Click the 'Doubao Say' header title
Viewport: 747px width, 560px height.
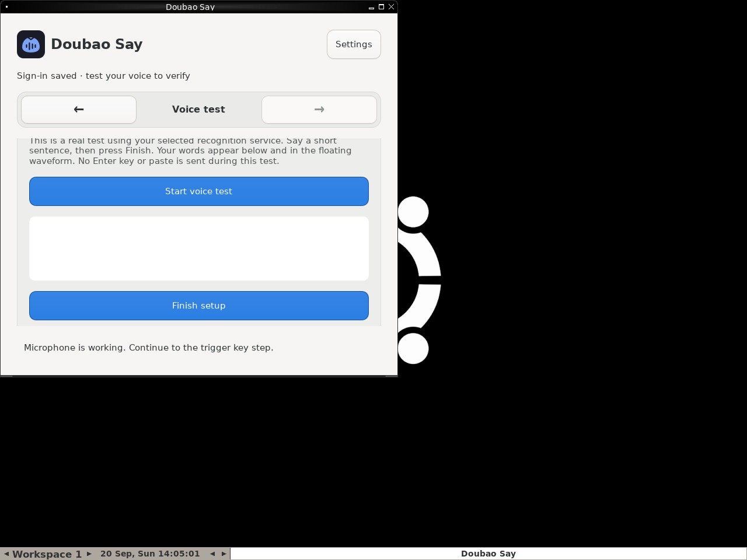(97, 44)
